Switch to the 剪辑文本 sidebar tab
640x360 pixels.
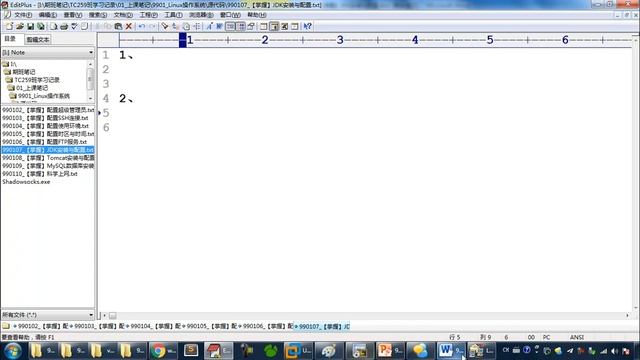click(38, 40)
